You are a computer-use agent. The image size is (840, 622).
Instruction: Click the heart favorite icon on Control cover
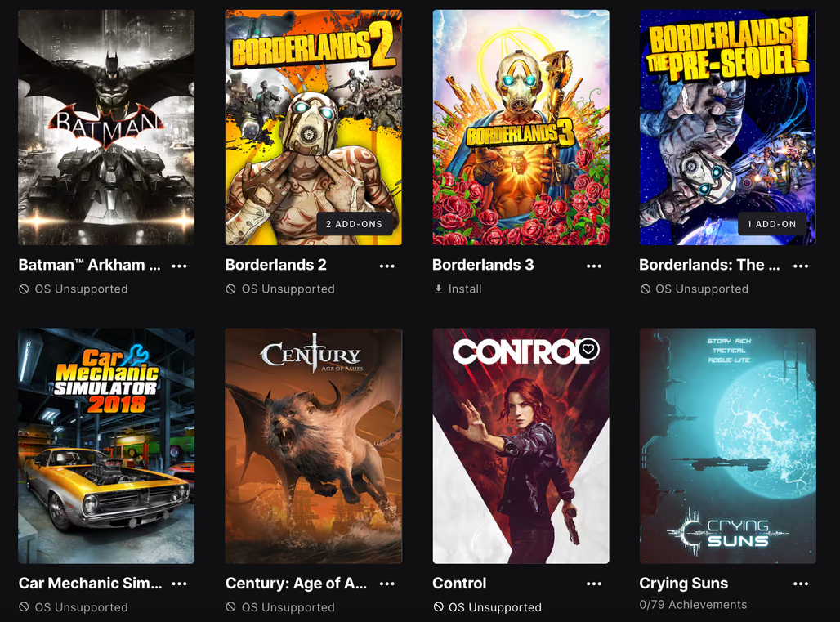pos(588,349)
